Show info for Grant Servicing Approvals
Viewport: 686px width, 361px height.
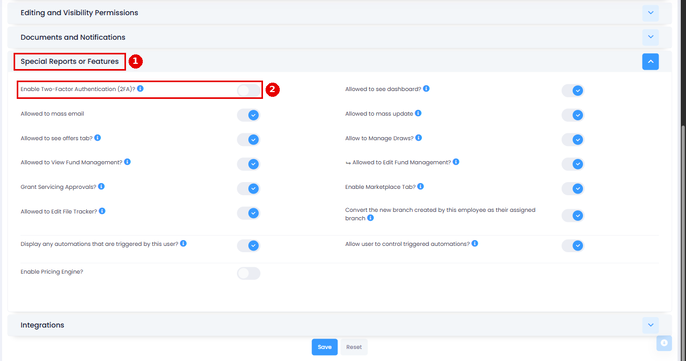101,186
